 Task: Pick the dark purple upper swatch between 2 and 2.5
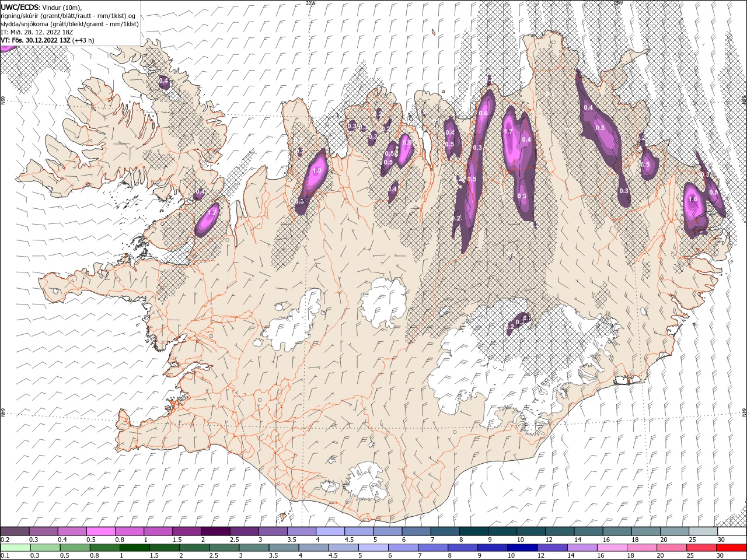click(x=215, y=531)
